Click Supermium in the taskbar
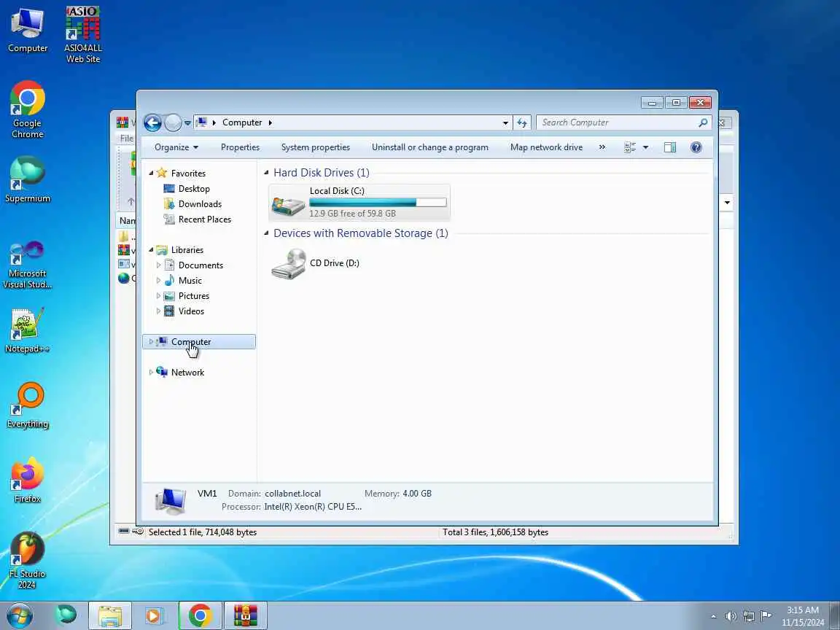Screen dimensions: 840x630 [x=66, y=615]
